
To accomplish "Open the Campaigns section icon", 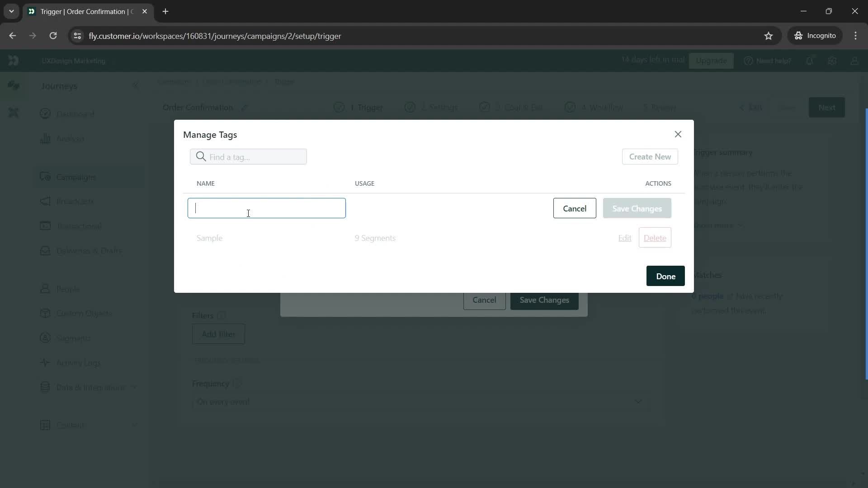I will point(45,176).
